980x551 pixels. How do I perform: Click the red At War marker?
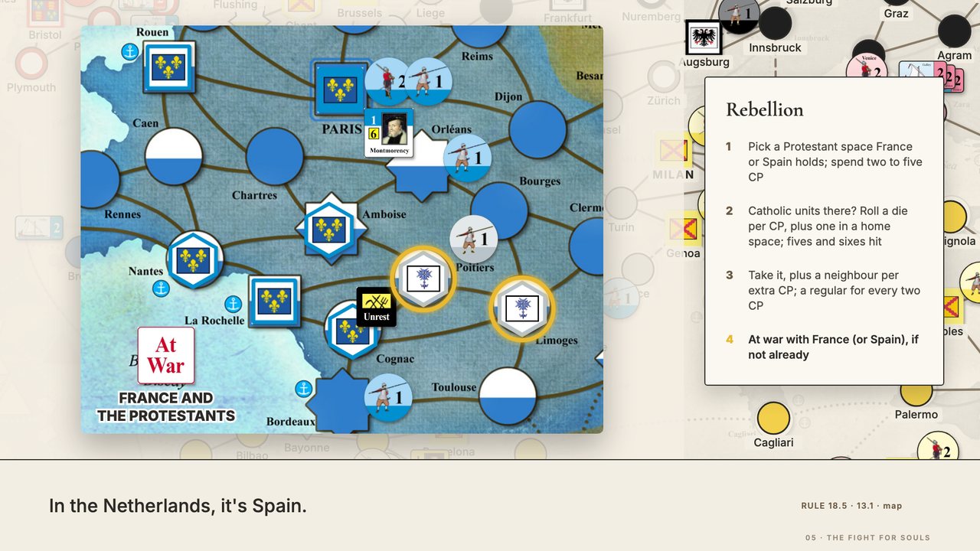pos(166,355)
